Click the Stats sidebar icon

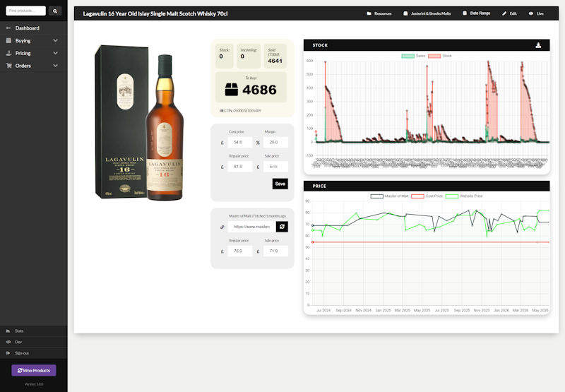pos(8,331)
